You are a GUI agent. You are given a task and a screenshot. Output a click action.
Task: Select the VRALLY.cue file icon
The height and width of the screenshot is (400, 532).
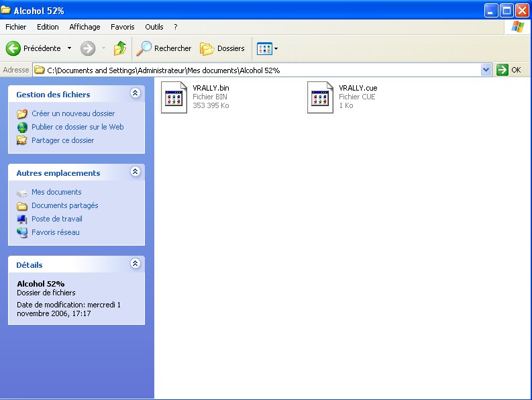[x=320, y=97]
